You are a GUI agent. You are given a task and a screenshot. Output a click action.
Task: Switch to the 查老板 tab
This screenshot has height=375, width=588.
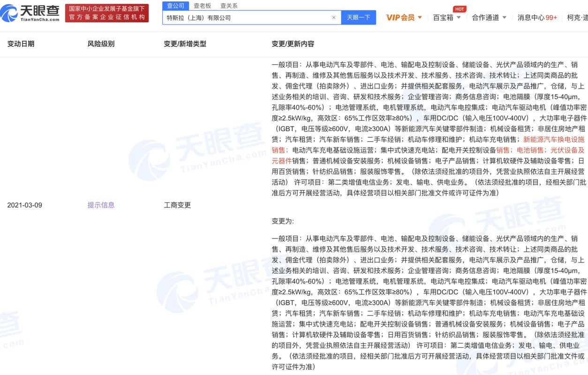(203, 6)
